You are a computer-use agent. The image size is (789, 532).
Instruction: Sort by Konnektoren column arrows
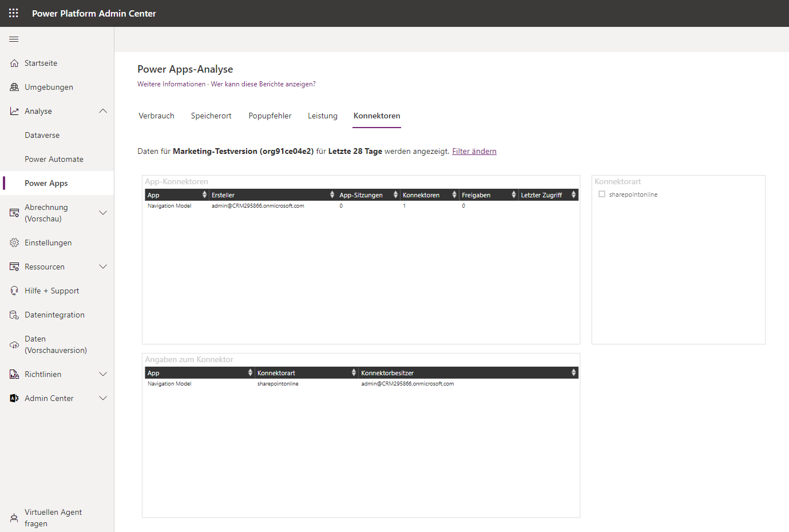[x=454, y=195]
